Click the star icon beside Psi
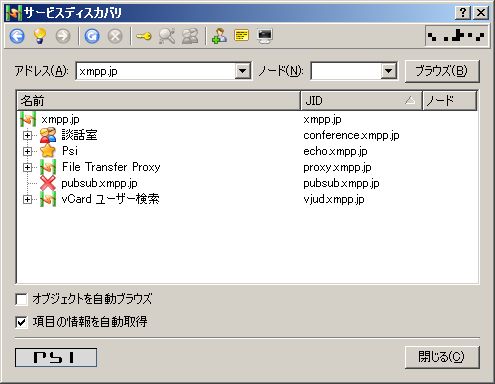 click(48, 151)
